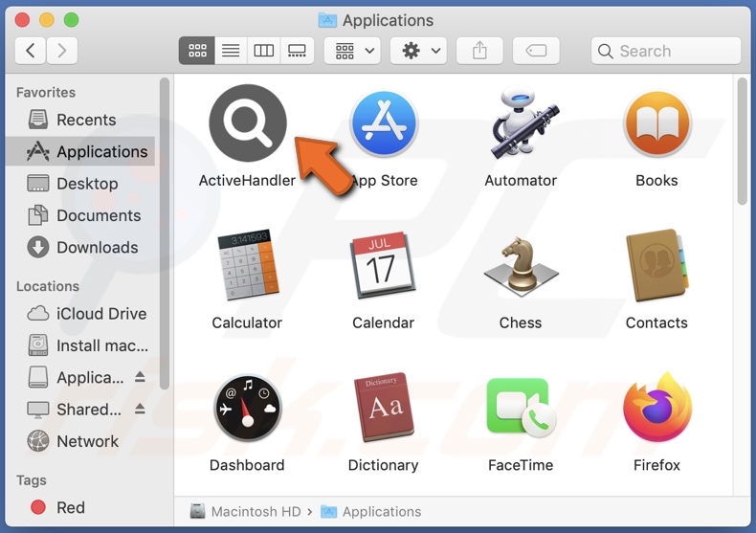This screenshot has height=533, width=756.
Task: Switch to icon view
Action: point(197,50)
